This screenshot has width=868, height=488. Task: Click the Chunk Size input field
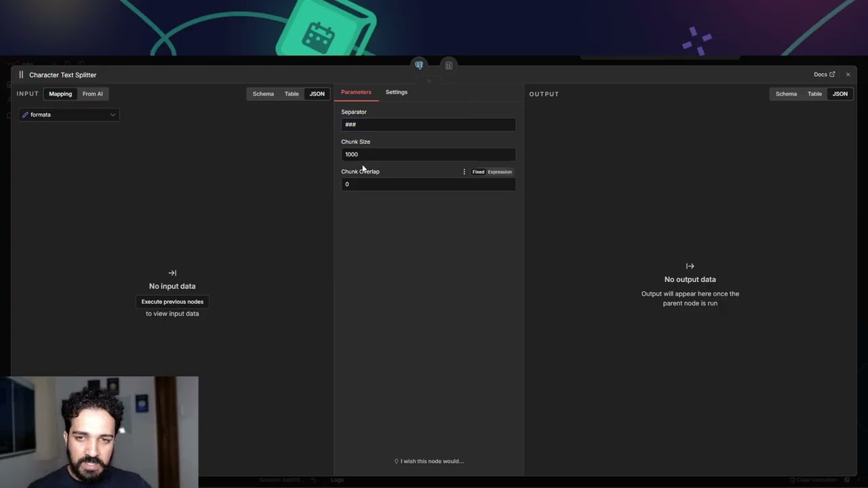point(428,155)
